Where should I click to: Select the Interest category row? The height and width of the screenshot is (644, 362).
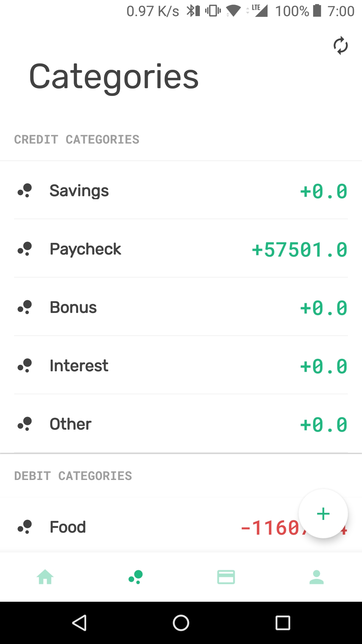[x=79, y=366]
